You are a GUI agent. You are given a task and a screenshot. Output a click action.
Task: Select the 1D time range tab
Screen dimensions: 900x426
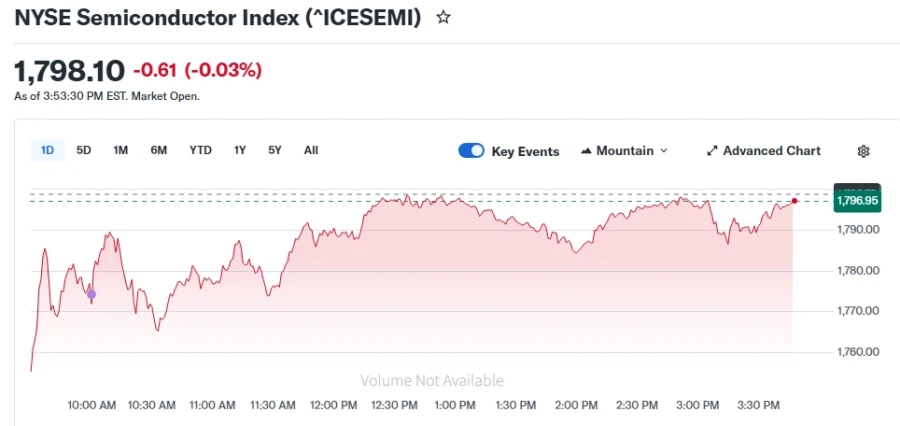(47, 150)
